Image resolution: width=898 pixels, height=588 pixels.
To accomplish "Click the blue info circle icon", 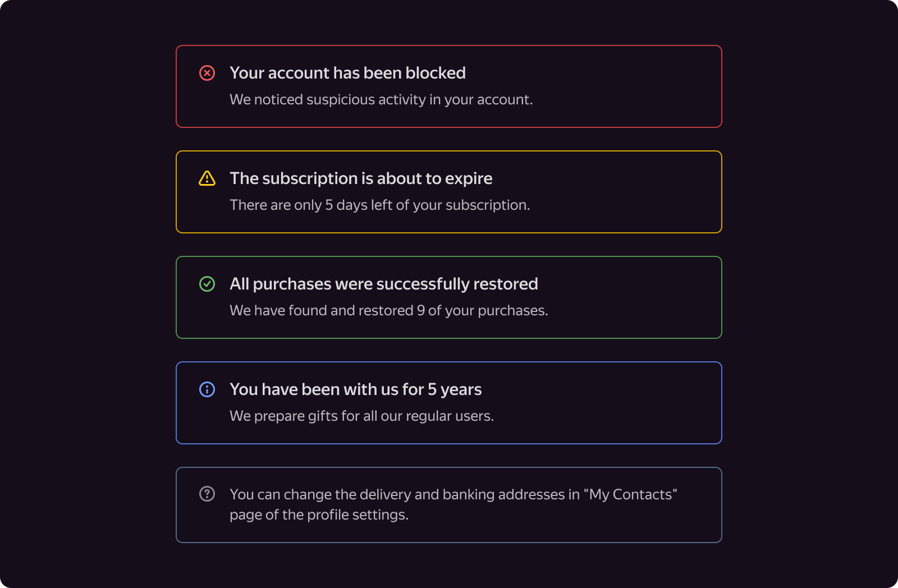I will tap(207, 389).
